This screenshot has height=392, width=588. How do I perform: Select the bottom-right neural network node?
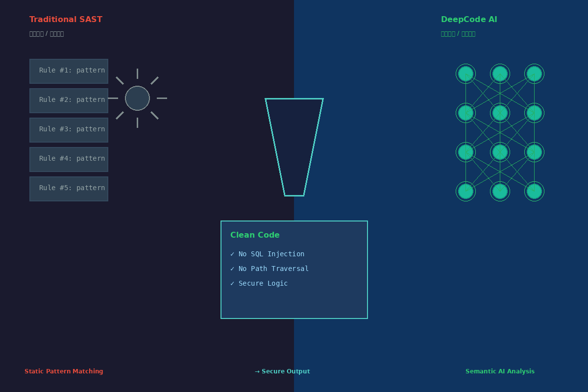[x=534, y=191]
